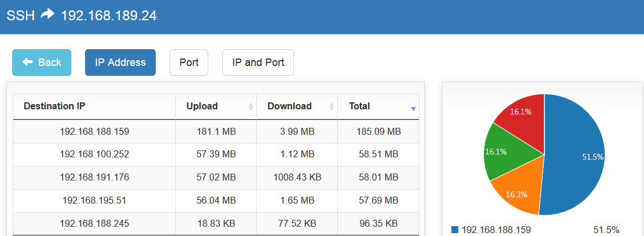
Task: Sort table by Upload column arrows
Action: click(251, 107)
